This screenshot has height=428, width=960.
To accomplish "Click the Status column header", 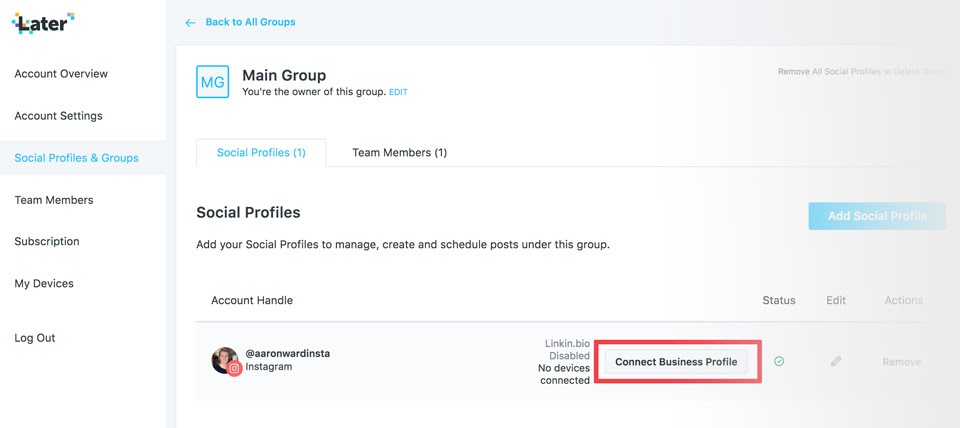I will [779, 301].
